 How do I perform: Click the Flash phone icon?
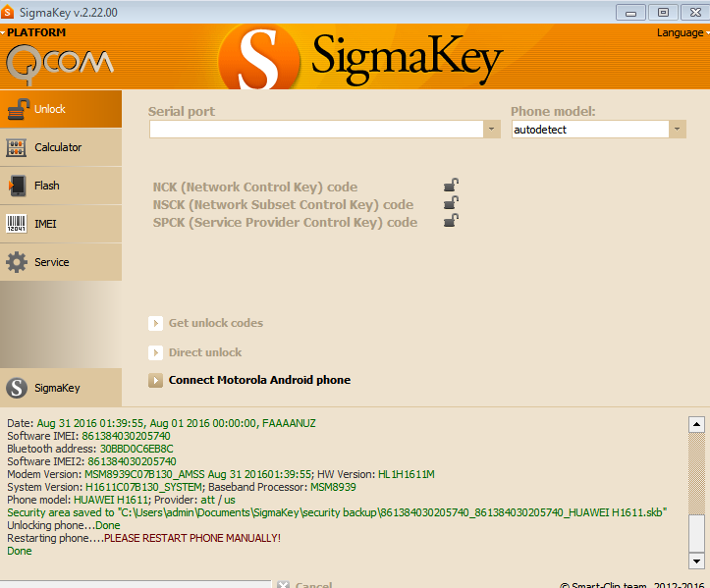point(17,186)
